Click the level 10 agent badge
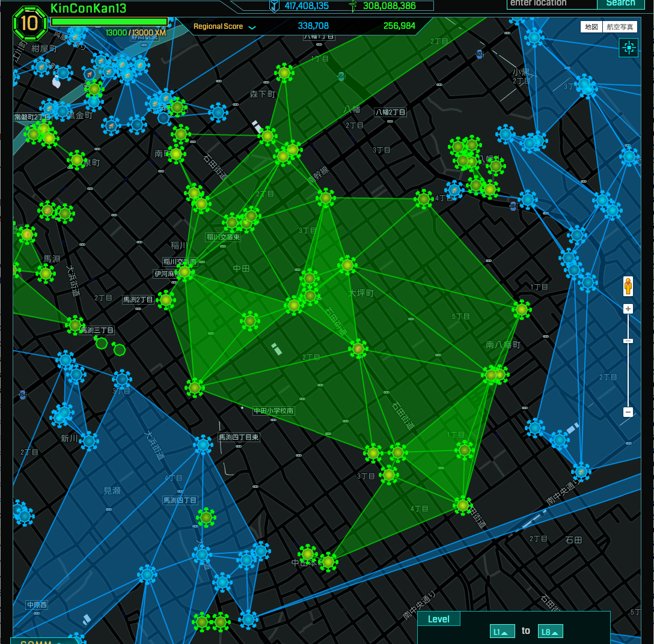The height and width of the screenshot is (644, 654). (x=29, y=23)
